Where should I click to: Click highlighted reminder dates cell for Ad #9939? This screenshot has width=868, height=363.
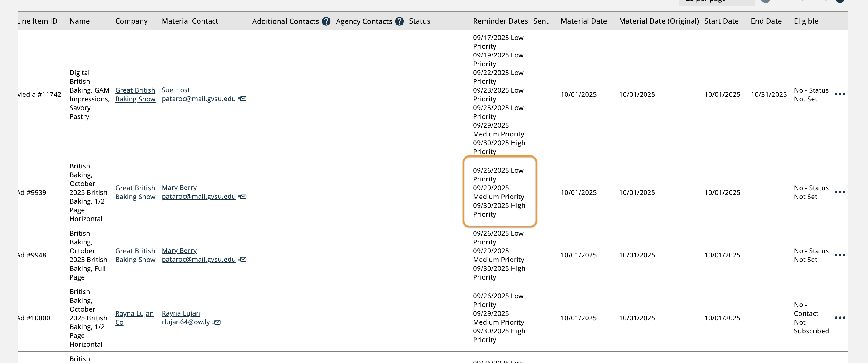pyautogui.click(x=499, y=192)
